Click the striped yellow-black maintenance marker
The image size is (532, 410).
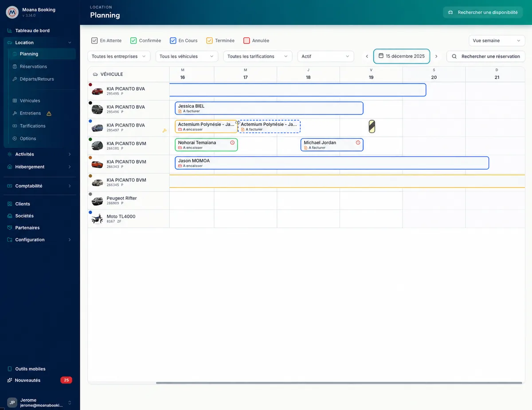372,126
